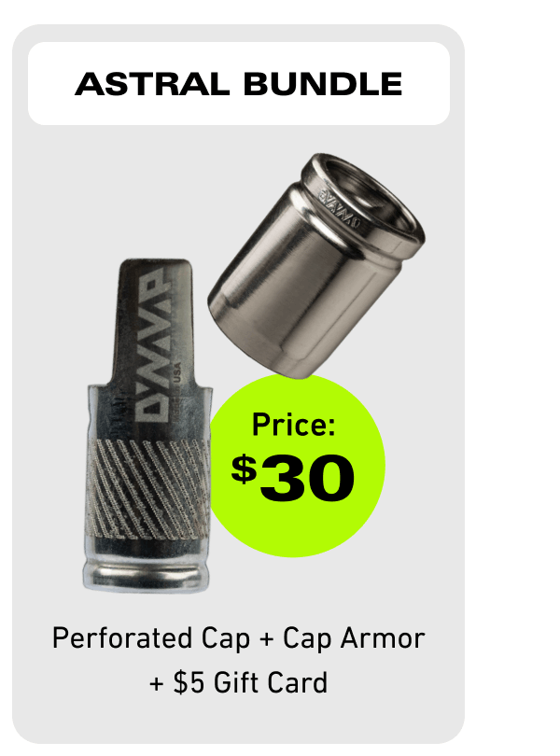Click the word "BUNDLE" in the title
The width and height of the screenshot is (560, 756).
tap(323, 84)
